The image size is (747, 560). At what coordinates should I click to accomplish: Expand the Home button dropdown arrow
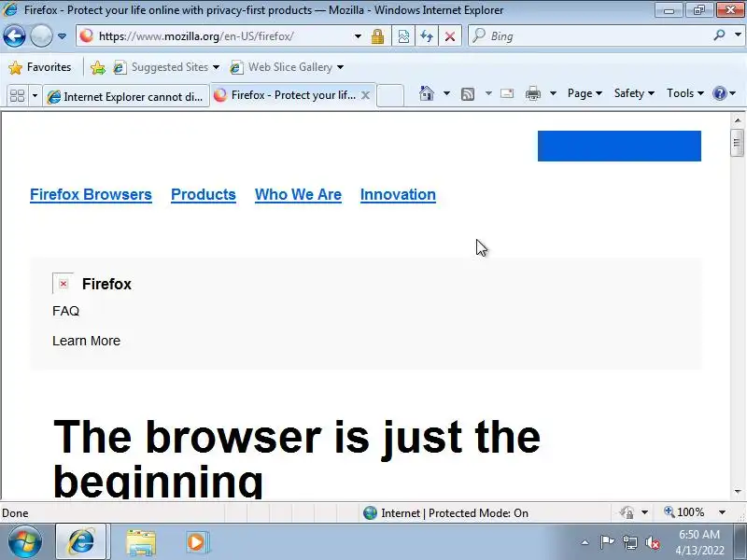[446, 93]
